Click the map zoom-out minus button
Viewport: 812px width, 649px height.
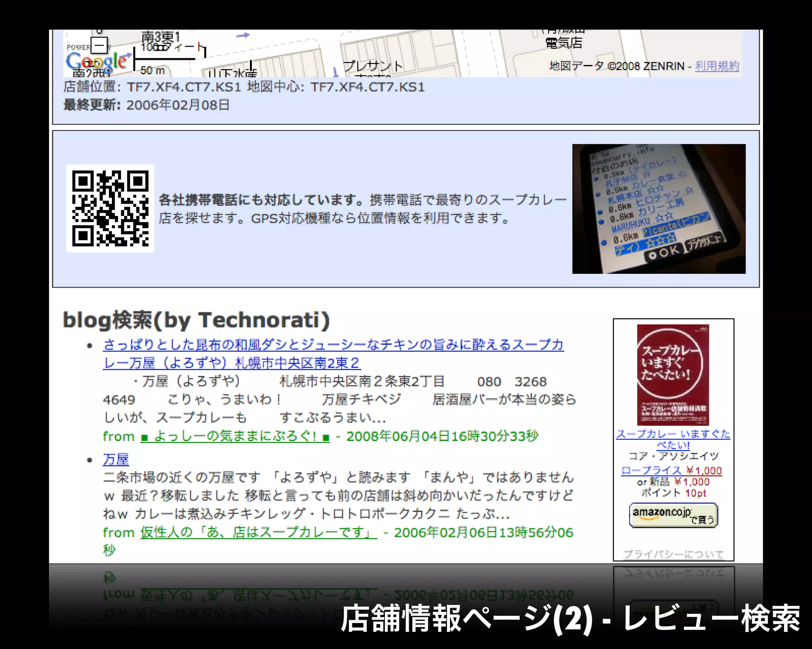[x=99, y=45]
